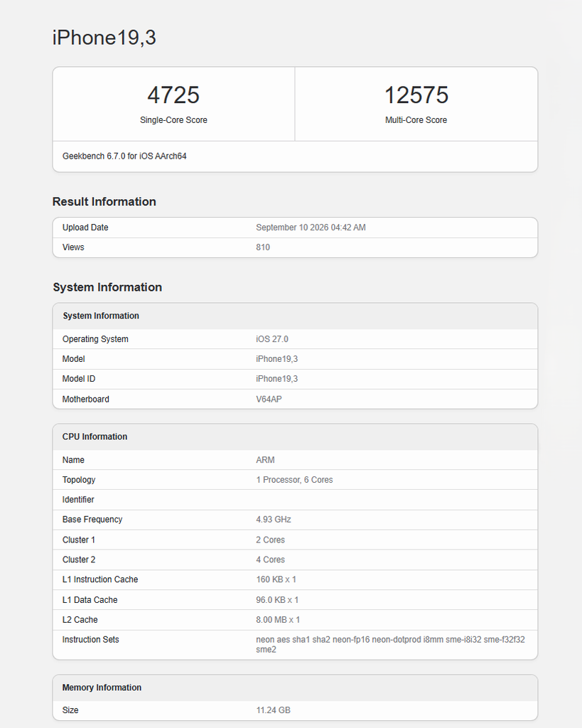
Task: Click the Cluster 2 label
Action: coord(78,560)
